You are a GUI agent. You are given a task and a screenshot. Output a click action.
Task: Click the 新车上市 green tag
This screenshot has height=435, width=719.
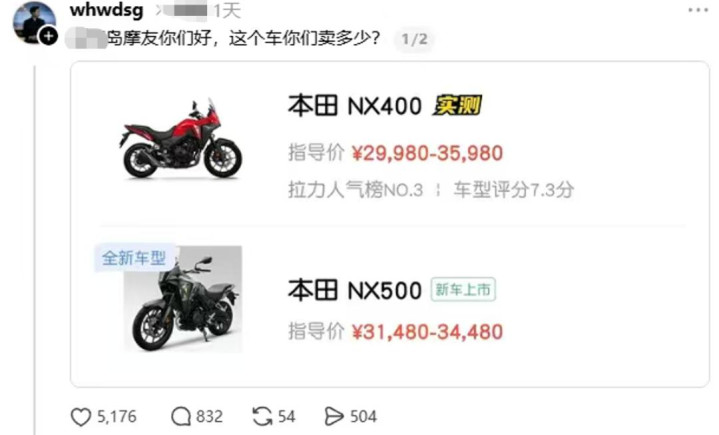click(463, 290)
